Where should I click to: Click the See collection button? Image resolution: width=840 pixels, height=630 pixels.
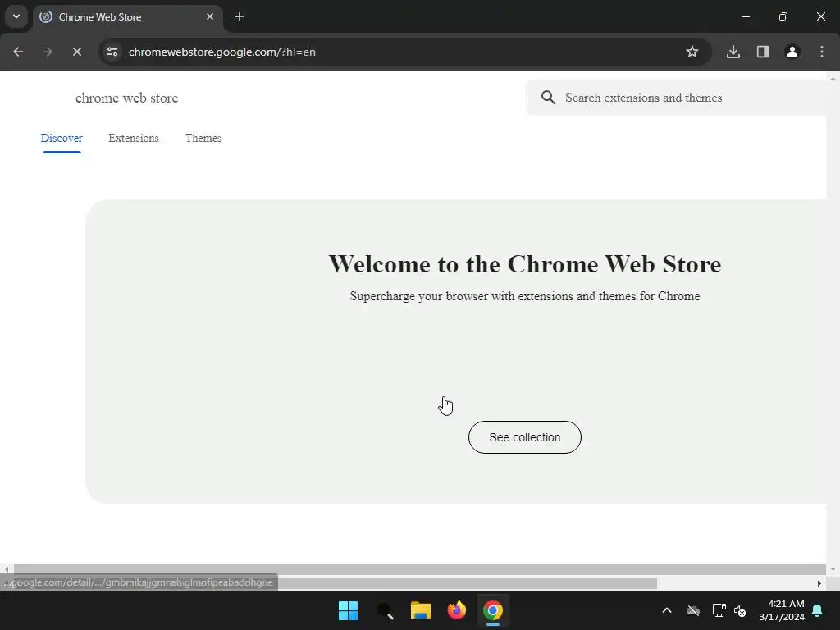[524, 437]
